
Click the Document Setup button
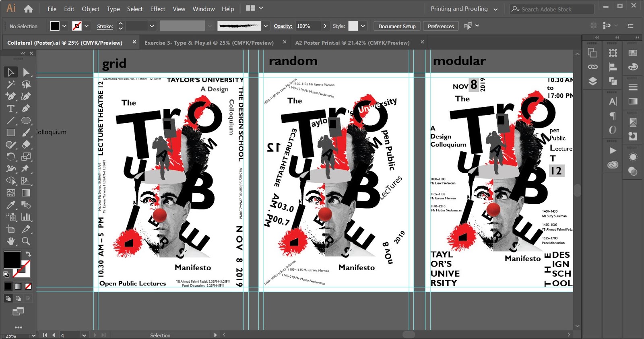click(397, 26)
